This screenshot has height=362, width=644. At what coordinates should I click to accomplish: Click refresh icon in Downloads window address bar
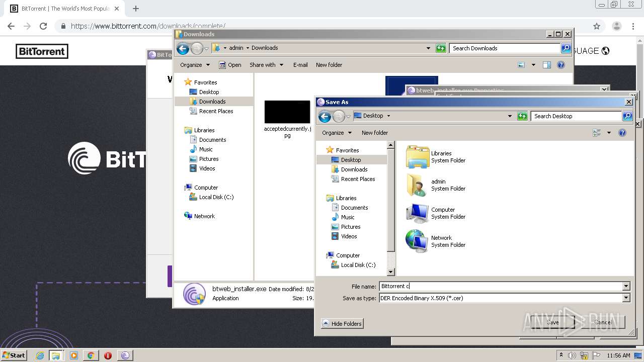(x=441, y=48)
